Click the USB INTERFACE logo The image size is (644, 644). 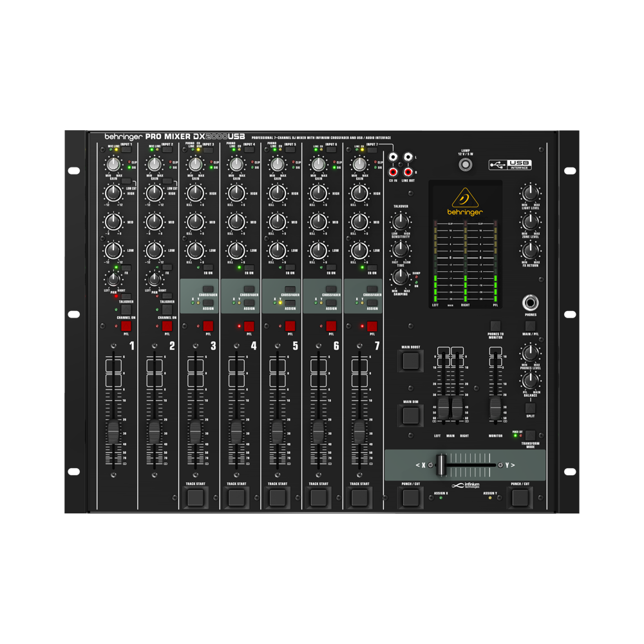(510, 165)
